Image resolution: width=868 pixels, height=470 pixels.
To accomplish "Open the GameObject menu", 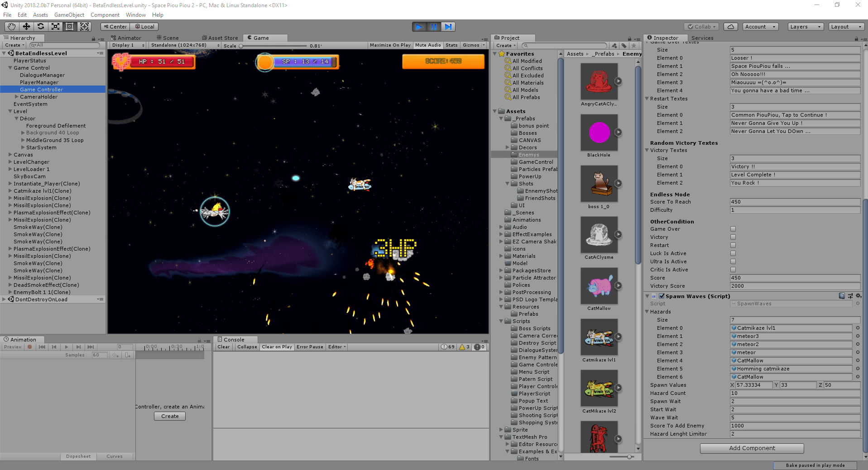I will coord(69,15).
